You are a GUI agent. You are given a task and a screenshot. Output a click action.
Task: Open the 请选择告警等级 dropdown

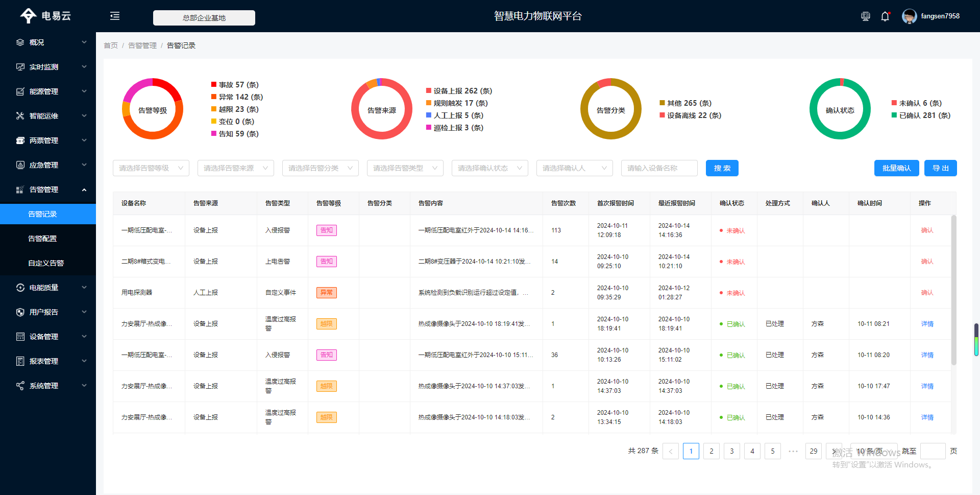click(x=151, y=168)
